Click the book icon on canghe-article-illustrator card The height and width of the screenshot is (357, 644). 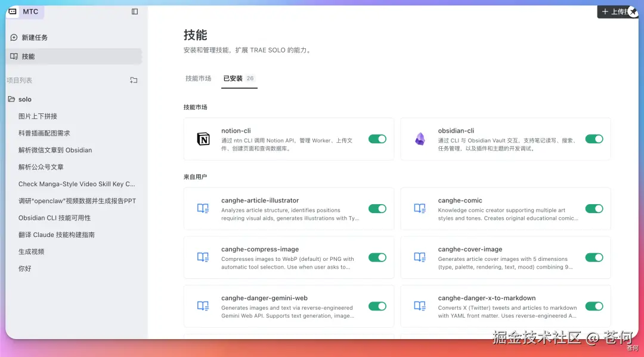203,208
